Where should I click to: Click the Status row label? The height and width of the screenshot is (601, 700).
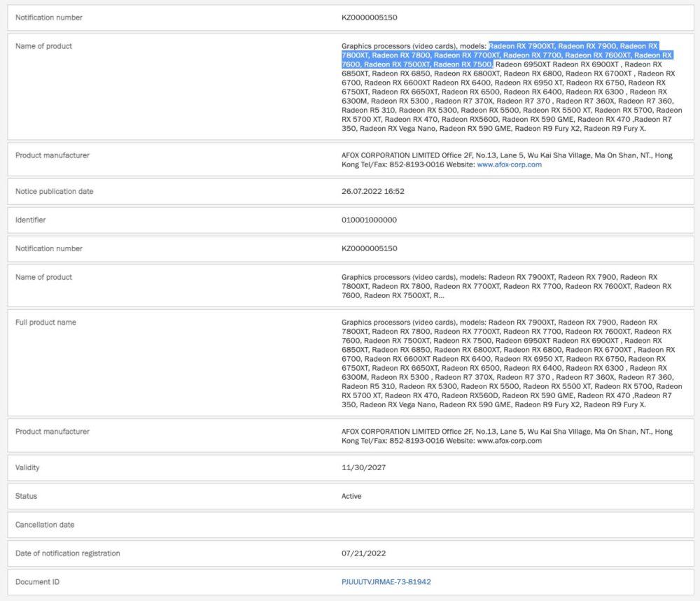point(27,496)
